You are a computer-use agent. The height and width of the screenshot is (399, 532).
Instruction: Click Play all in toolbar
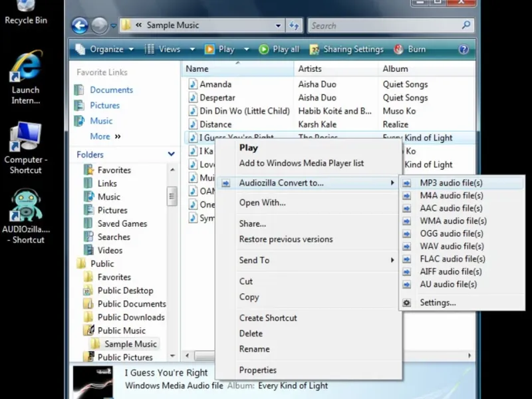(x=279, y=49)
